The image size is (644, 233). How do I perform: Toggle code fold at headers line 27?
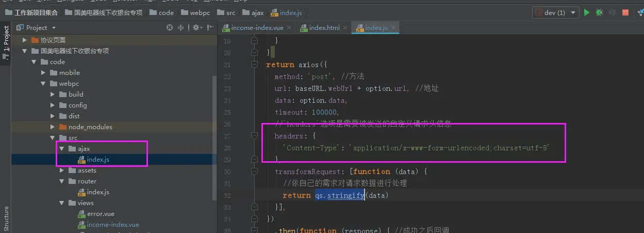(254, 136)
